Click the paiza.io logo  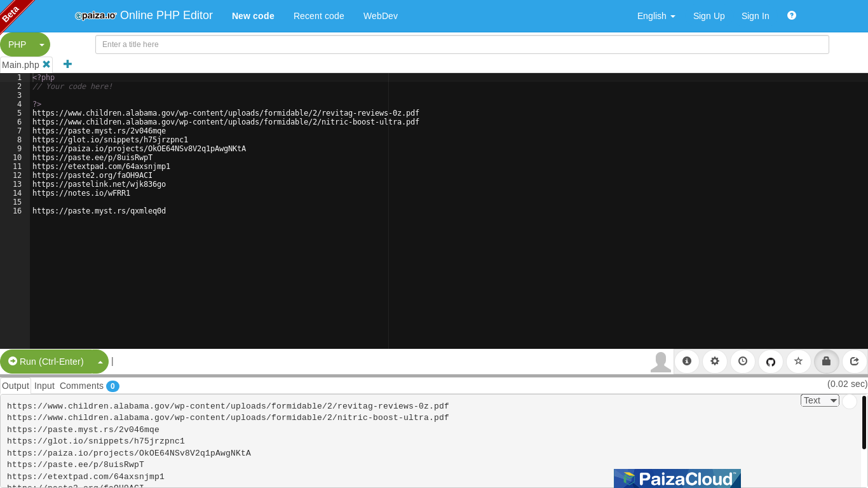click(95, 16)
